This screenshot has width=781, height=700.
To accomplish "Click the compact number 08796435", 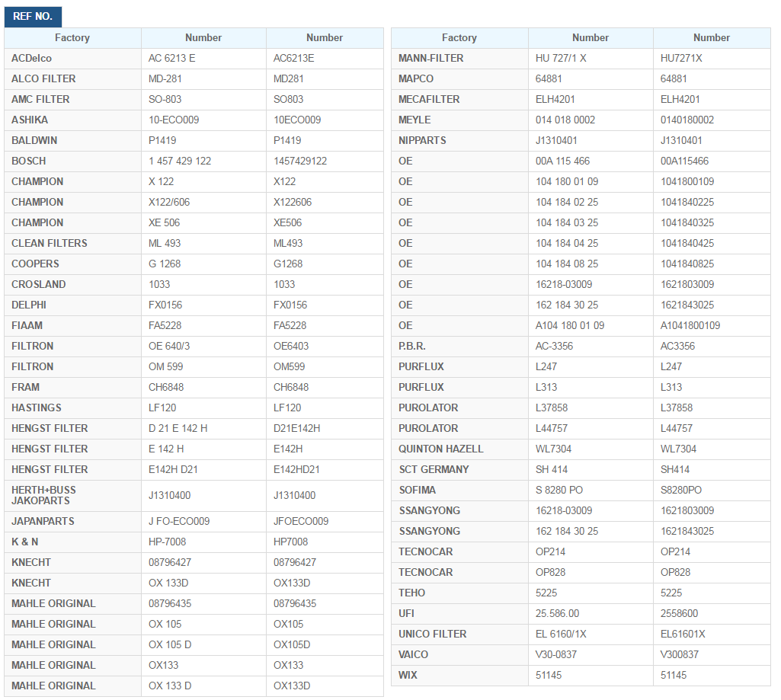I will coord(295,603).
